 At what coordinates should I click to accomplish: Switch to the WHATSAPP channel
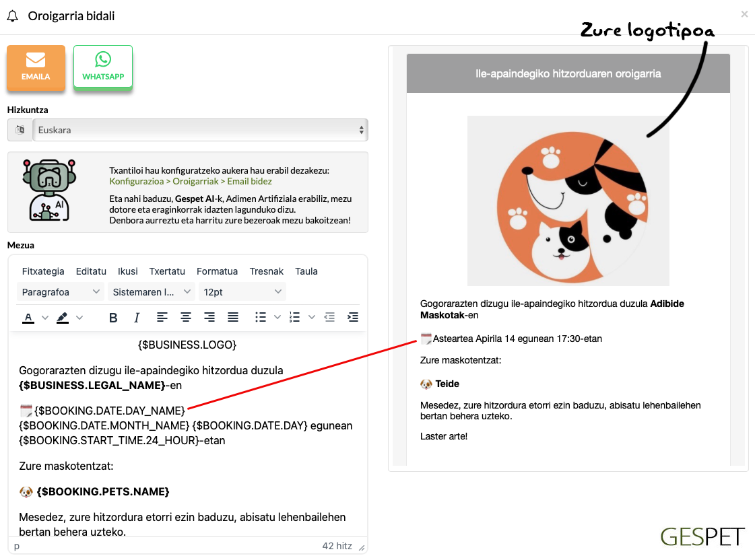(103, 67)
